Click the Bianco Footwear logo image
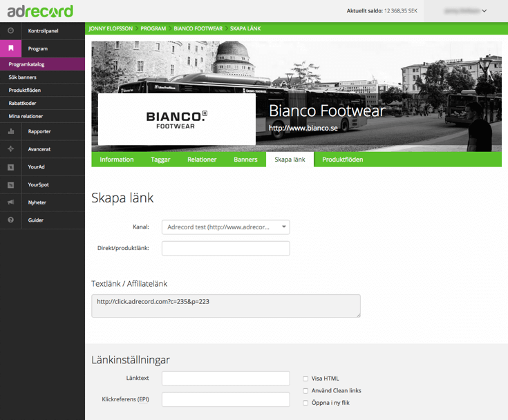 point(176,120)
